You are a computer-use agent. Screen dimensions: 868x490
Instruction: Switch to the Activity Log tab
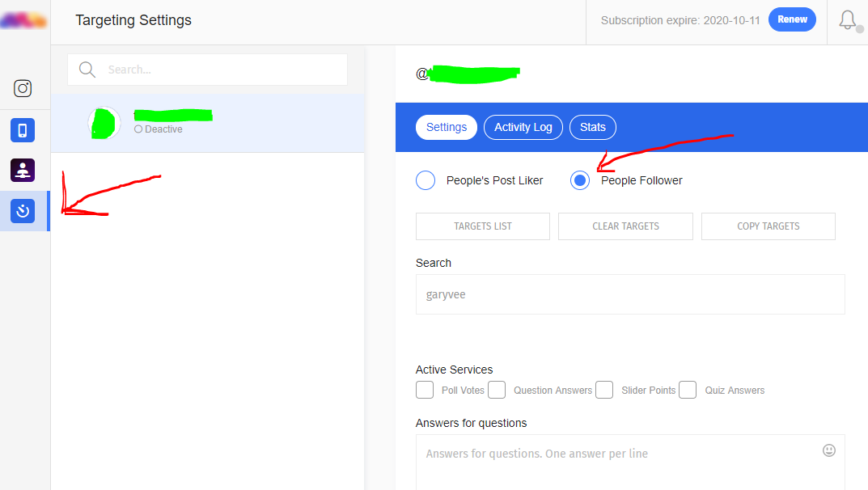[523, 127]
